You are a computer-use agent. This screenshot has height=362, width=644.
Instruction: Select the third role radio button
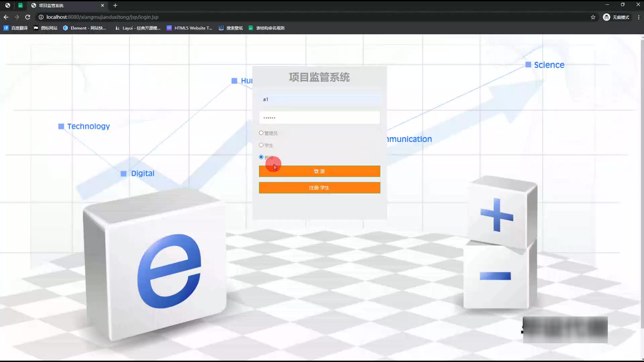261,157
